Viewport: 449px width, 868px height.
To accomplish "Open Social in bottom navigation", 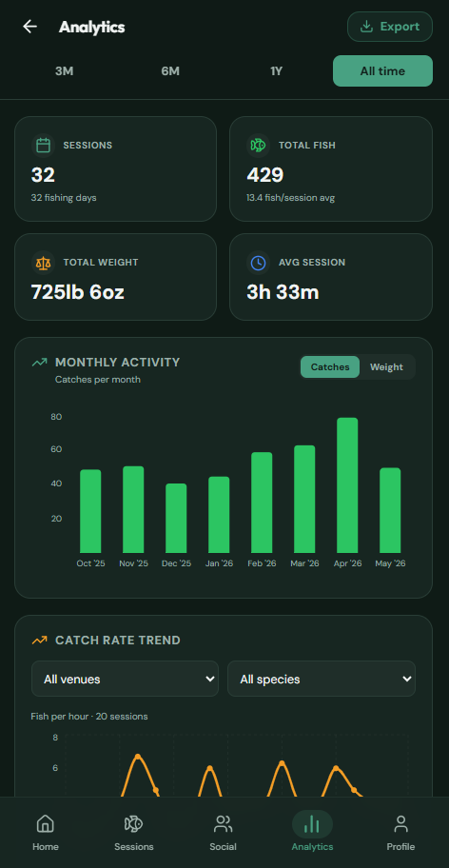I will tap(223, 832).
